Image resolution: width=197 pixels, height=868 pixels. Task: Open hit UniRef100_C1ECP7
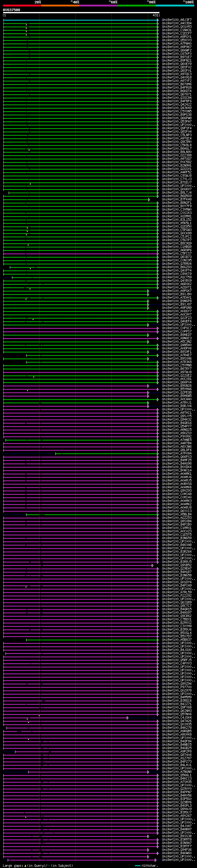(x=177, y=33)
